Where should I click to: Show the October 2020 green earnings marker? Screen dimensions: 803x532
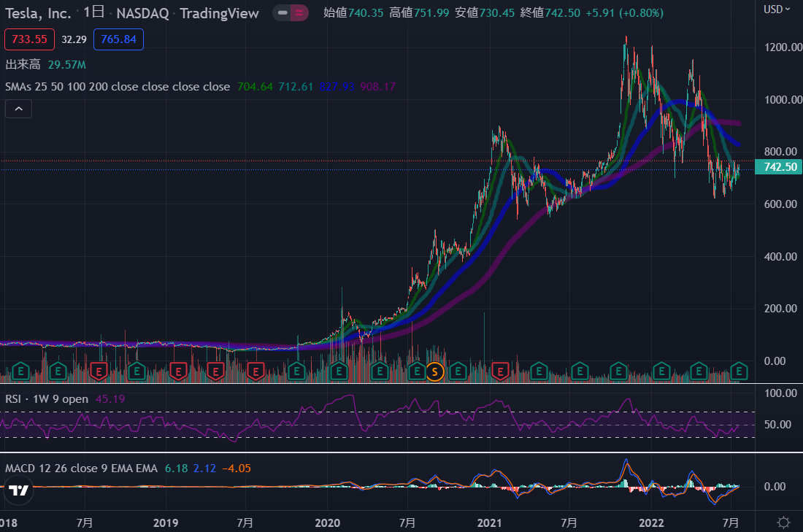pyautogui.click(x=458, y=371)
